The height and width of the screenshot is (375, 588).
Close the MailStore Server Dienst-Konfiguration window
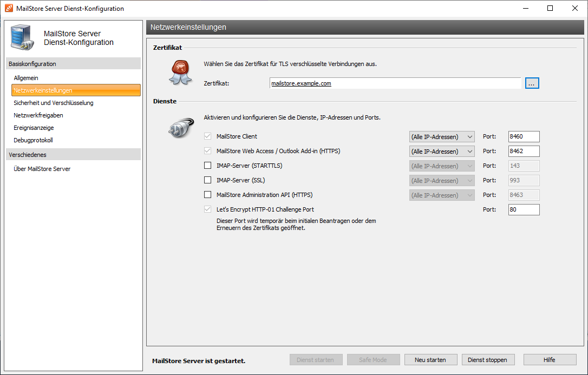click(575, 8)
